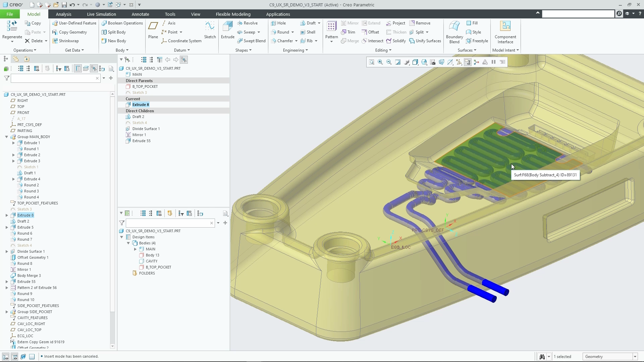Click the Zoom Out magnifier
This screenshot has height=362, width=644.
[x=389, y=62]
